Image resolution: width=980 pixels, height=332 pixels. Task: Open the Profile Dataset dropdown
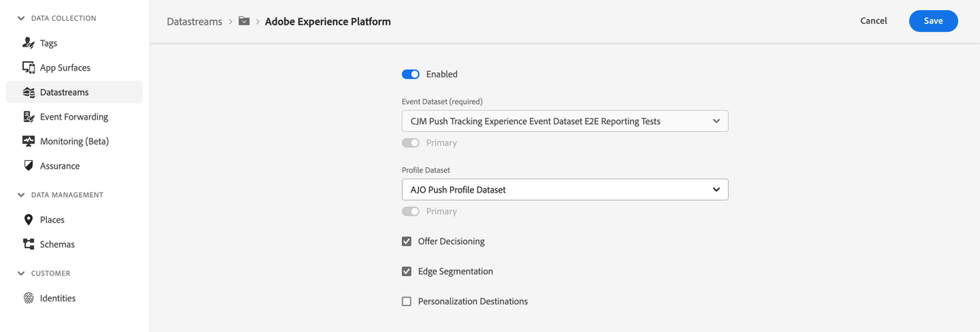click(565, 189)
